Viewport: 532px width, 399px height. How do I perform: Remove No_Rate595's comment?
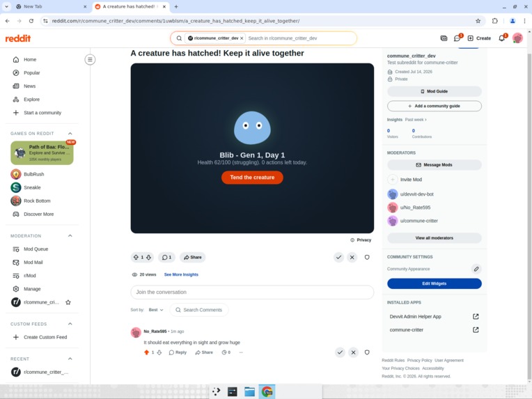(x=353, y=352)
